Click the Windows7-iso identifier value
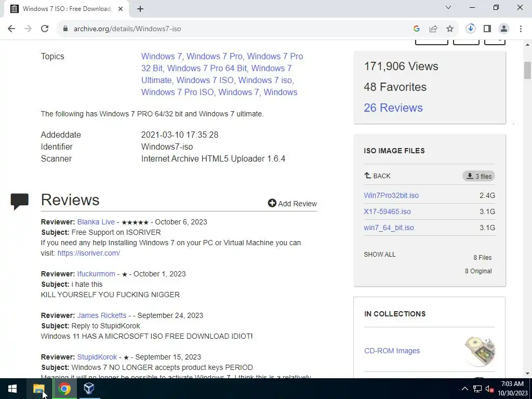532x399 pixels. pyautogui.click(x=167, y=147)
